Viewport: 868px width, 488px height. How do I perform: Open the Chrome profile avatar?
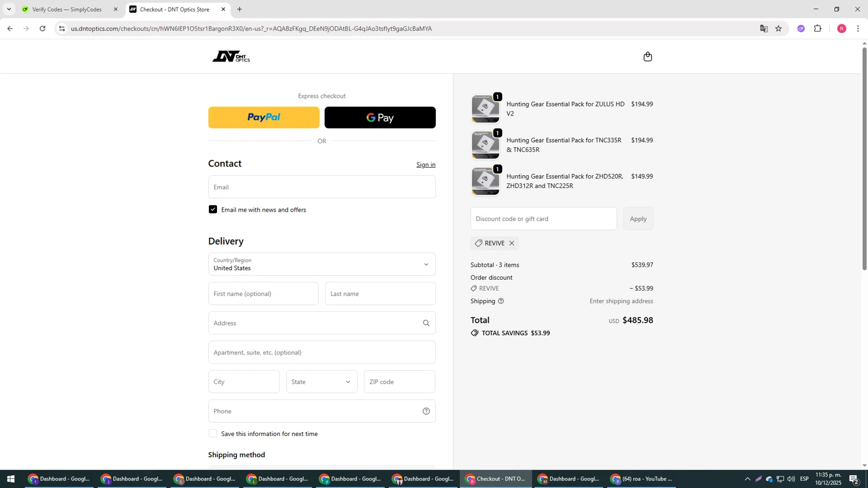click(x=841, y=28)
